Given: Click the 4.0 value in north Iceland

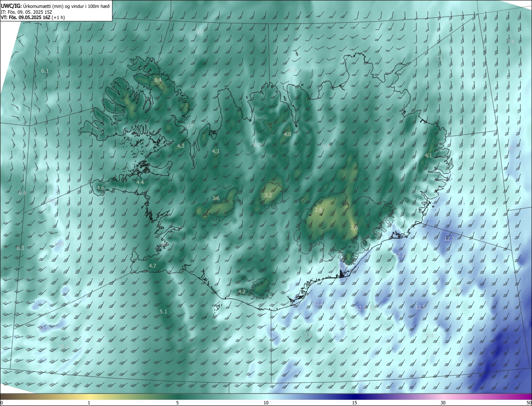Looking at the screenshot, I should tap(288, 135).
